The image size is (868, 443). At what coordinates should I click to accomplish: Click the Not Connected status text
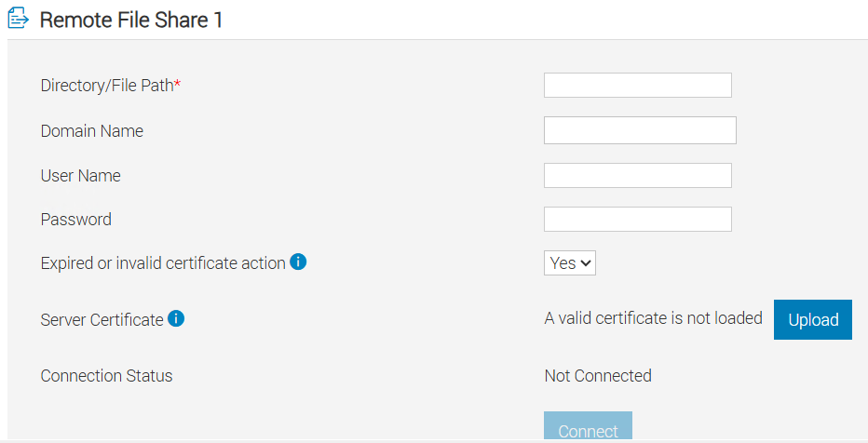pos(598,376)
